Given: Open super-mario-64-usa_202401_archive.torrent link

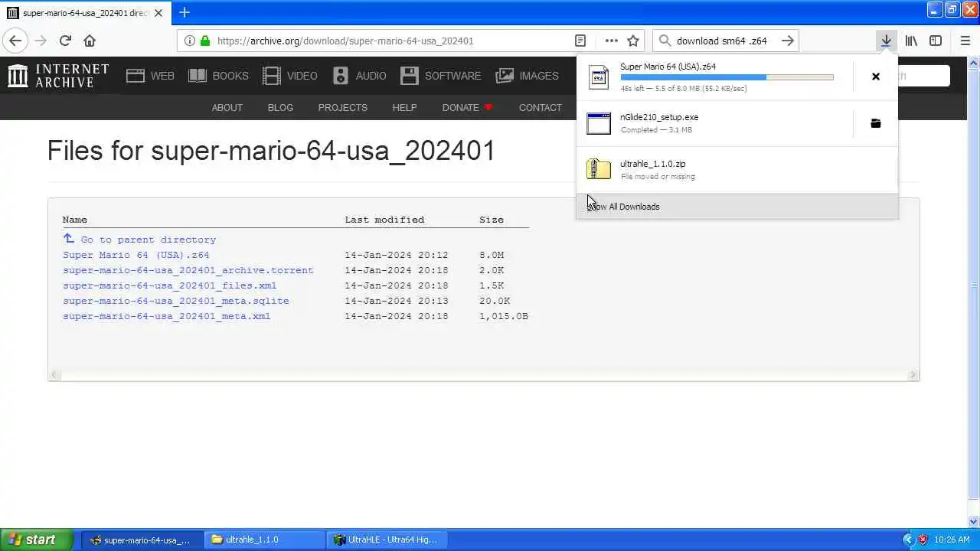Looking at the screenshot, I should pos(188,270).
